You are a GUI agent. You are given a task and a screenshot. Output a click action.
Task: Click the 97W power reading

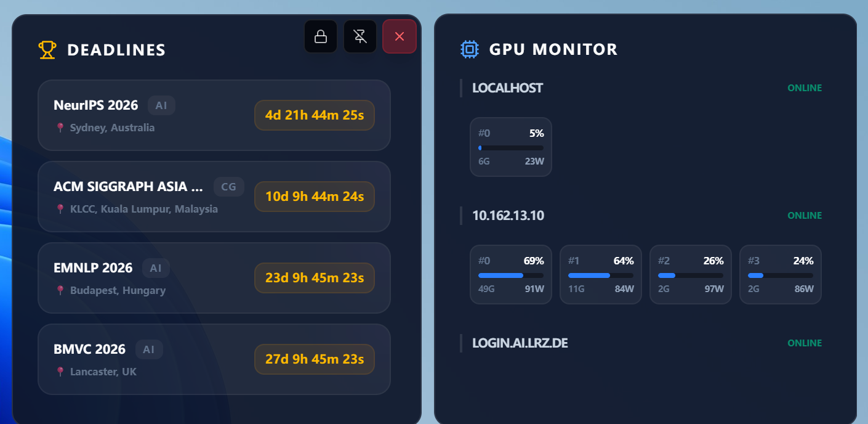(x=714, y=289)
